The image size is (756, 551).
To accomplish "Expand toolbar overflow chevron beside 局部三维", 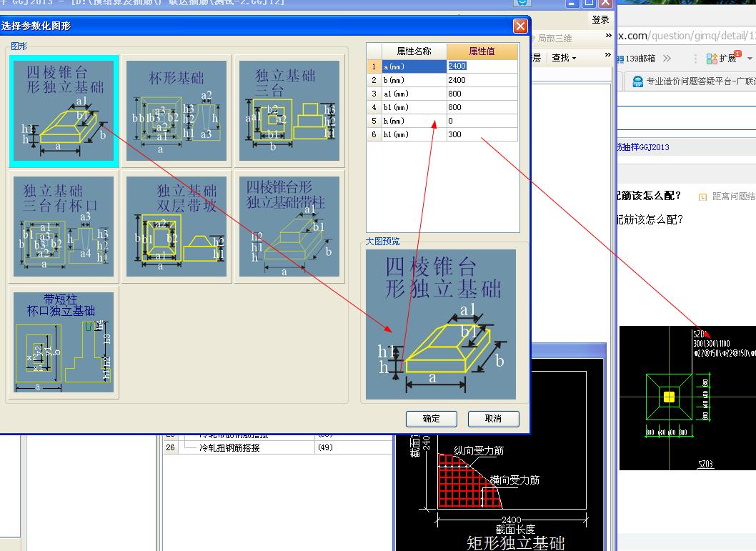I will point(609,36).
